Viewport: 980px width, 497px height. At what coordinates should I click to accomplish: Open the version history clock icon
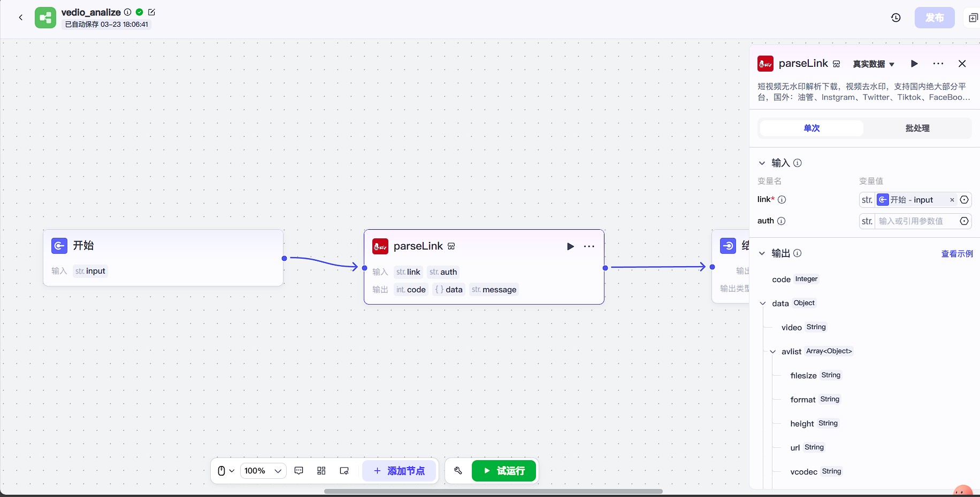point(896,18)
